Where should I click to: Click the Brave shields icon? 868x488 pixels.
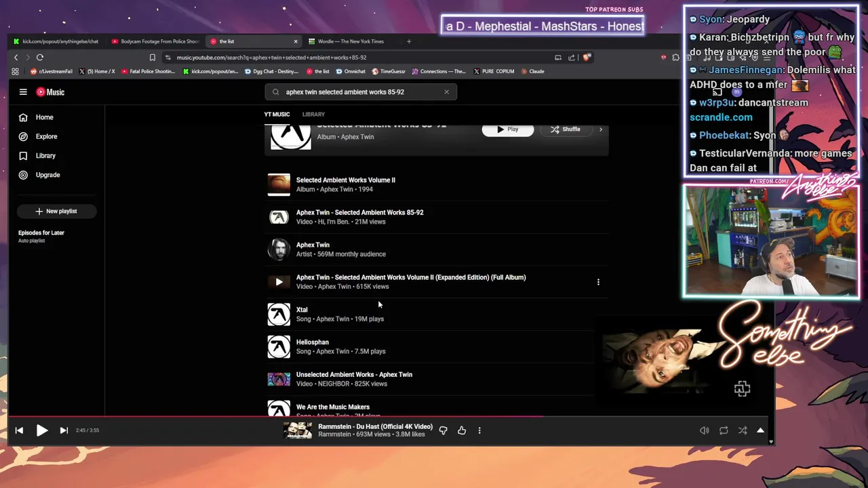(587, 58)
